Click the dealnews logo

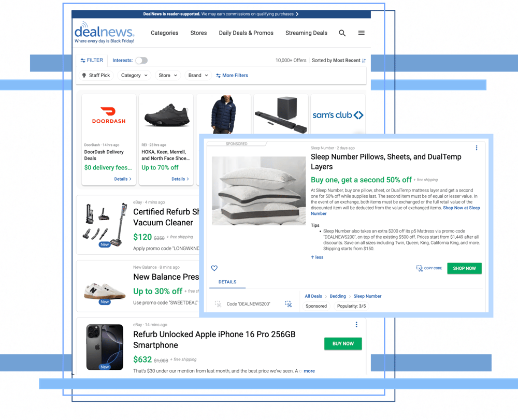[x=104, y=32]
